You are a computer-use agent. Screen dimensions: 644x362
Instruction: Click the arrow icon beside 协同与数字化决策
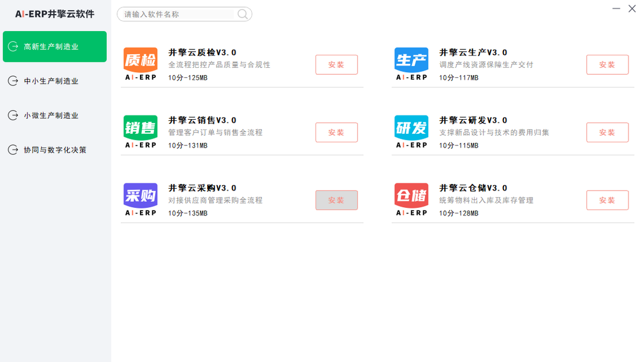coord(13,150)
